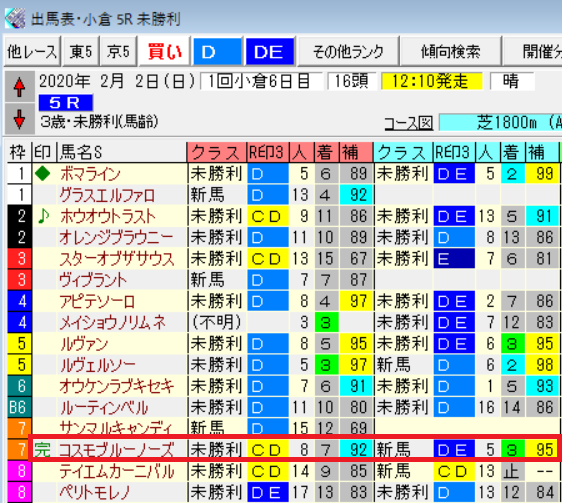Select the dark blue DE rank button
The height and width of the screenshot is (503, 562).
(x=270, y=52)
